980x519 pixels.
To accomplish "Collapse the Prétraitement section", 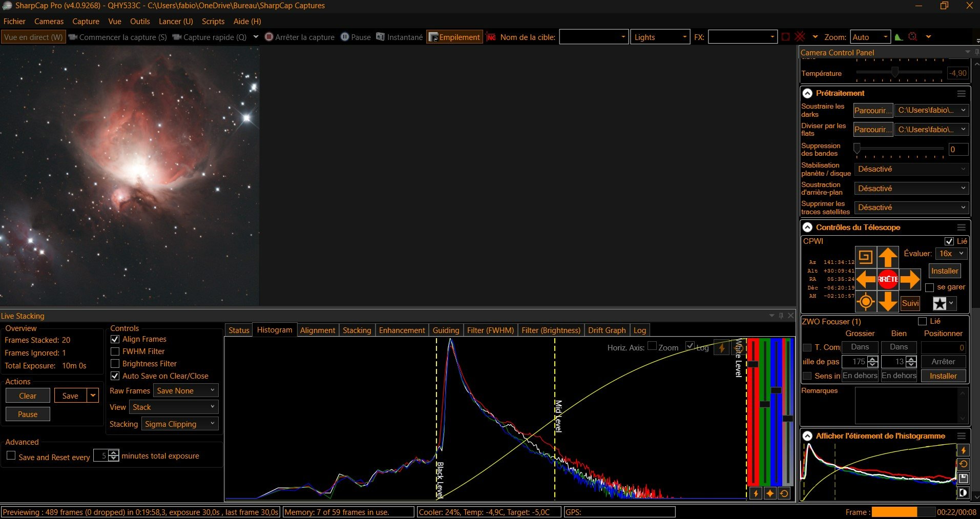I will tap(808, 93).
